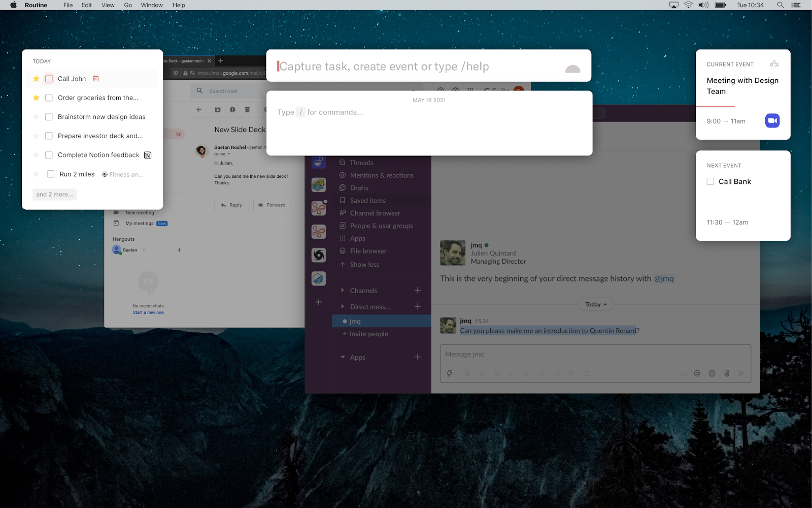The image size is (812, 508).
Task: Add a channel with Channels plus icon
Action: tap(418, 290)
